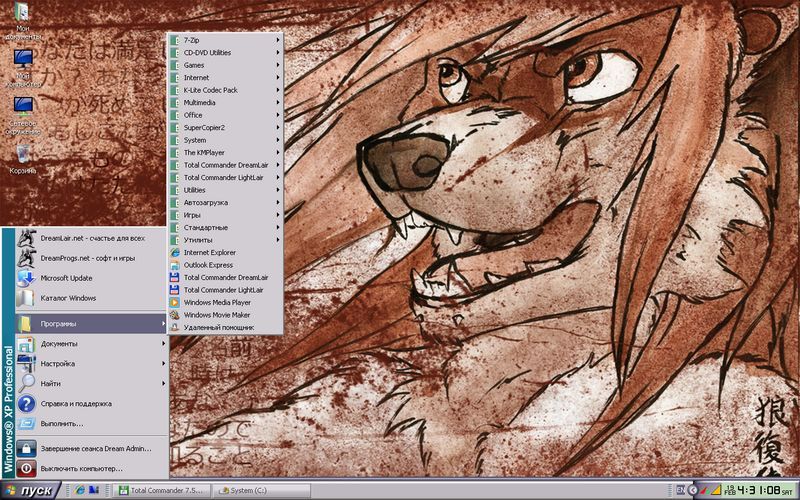Expand the 7-Zip submenu
The height and width of the screenshot is (500, 800).
[226, 40]
